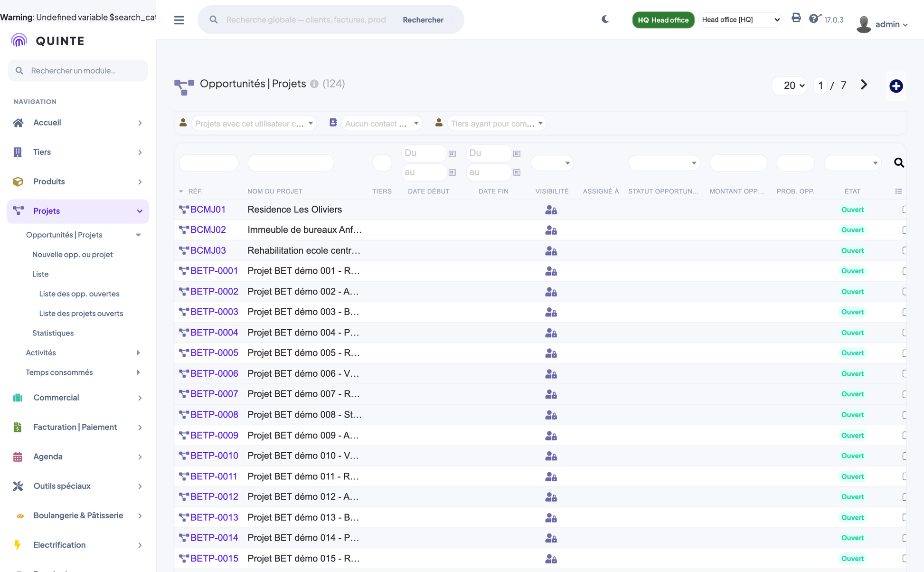The height and width of the screenshot is (572, 924).
Task: Open Liste des projets ouverts menu
Action: [x=81, y=313]
